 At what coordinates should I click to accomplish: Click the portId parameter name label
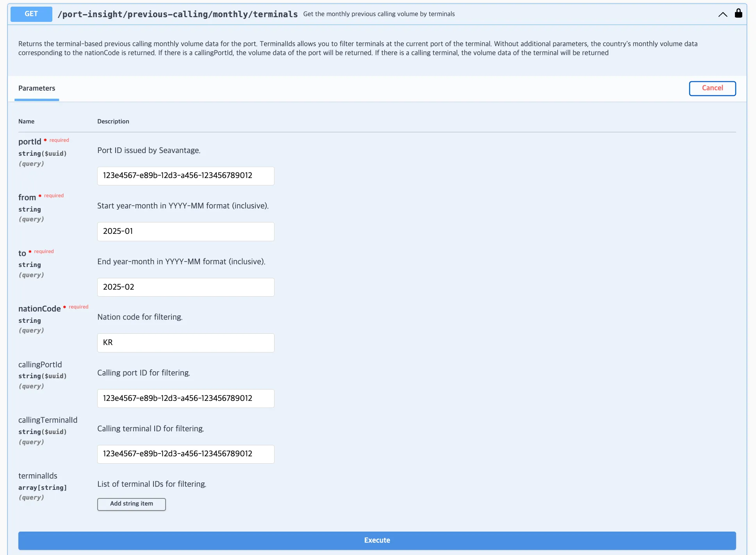[x=30, y=142]
